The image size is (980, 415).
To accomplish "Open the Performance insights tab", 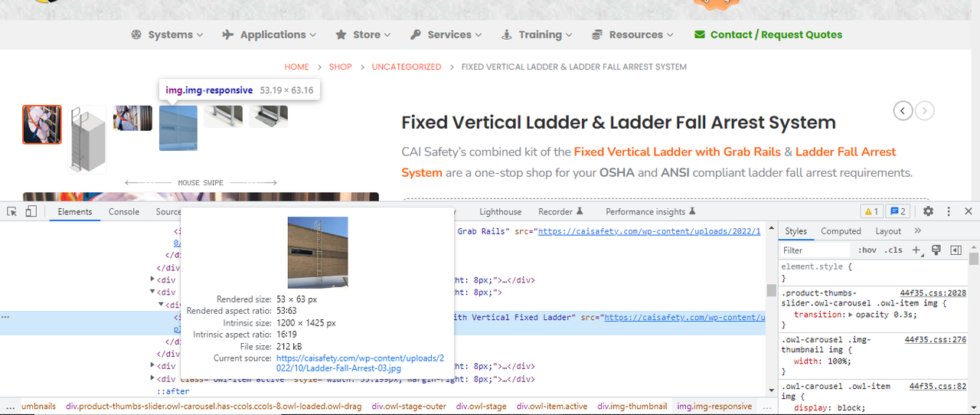I will pos(651,211).
